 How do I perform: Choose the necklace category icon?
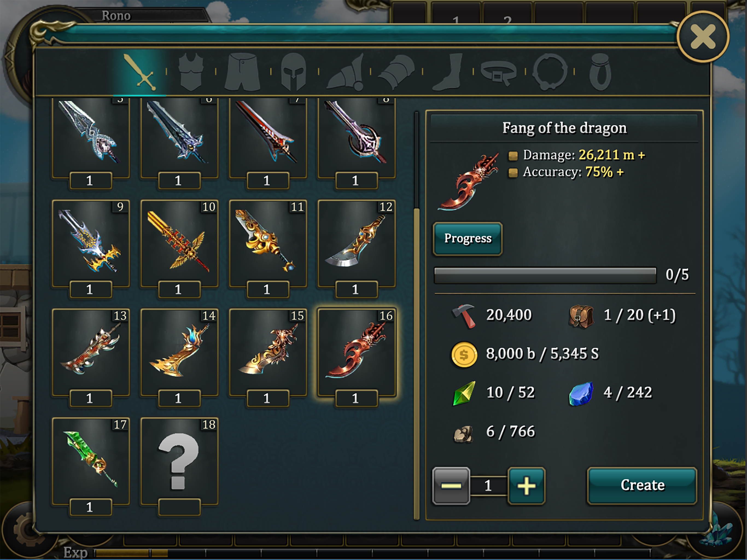coord(550,72)
